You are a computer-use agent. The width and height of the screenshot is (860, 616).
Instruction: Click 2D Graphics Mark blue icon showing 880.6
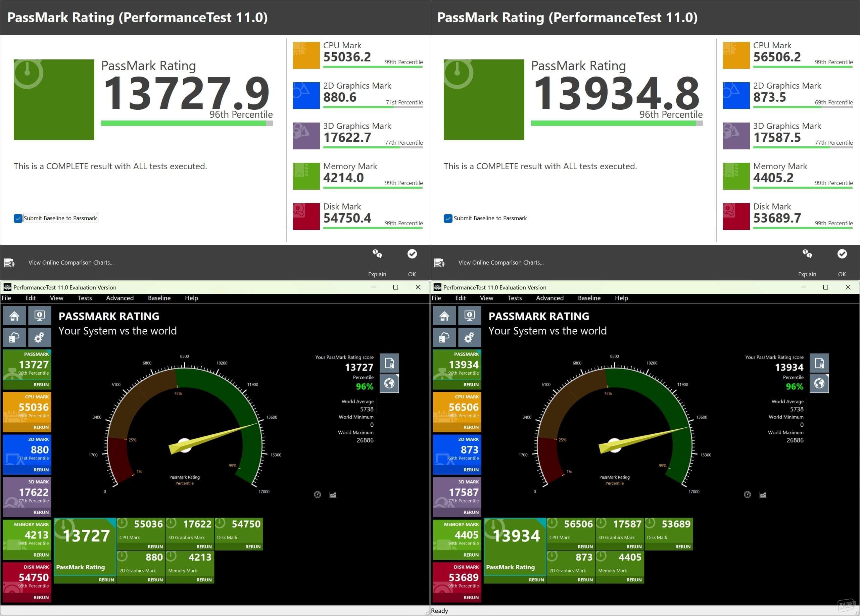pyautogui.click(x=306, y=96)
